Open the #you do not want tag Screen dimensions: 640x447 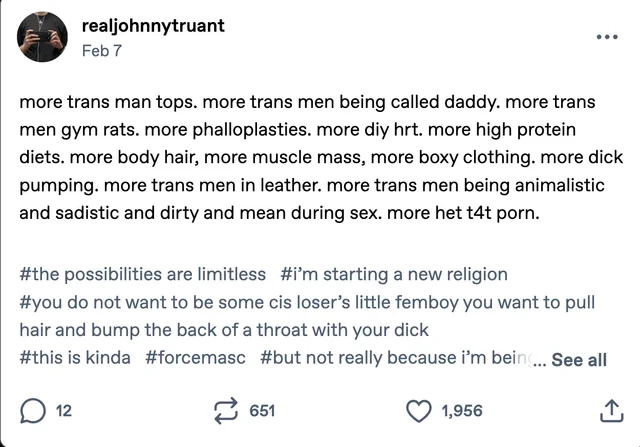pos(307,302)
